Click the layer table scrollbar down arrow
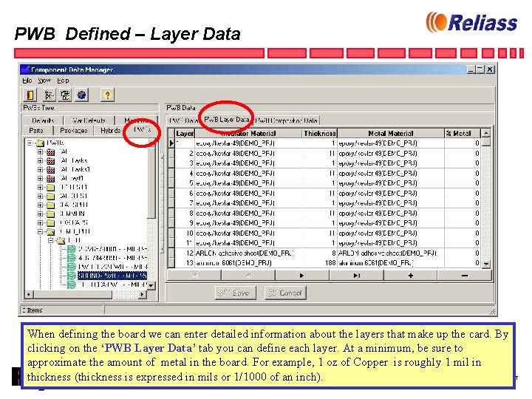The width and height of the screenshot is (532, 399). coord(486,264)
